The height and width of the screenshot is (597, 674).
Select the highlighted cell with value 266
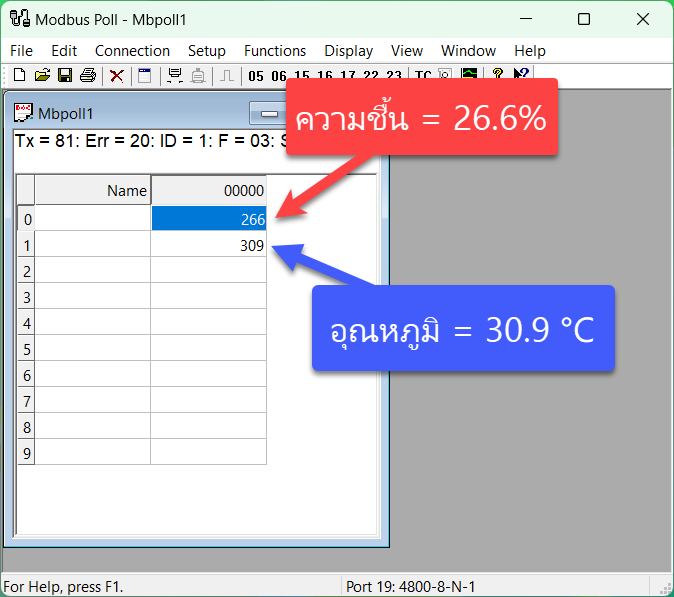click(208, 219)
